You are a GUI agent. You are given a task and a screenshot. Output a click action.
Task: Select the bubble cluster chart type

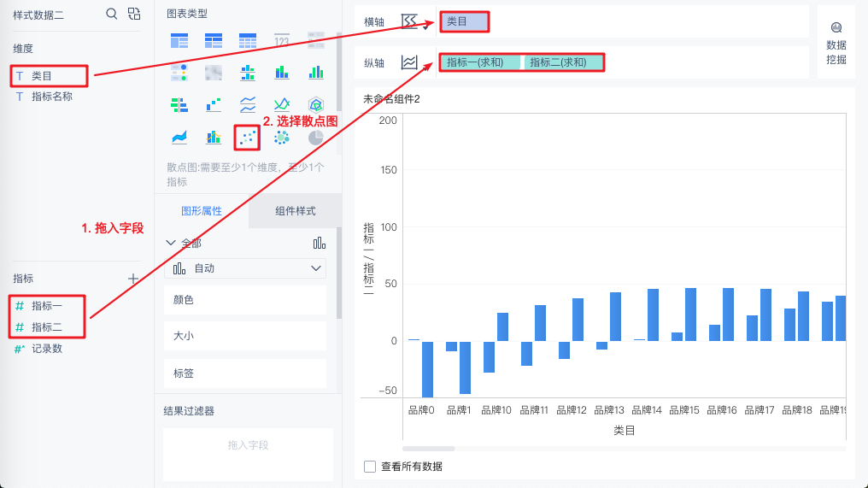coord(282,137)
